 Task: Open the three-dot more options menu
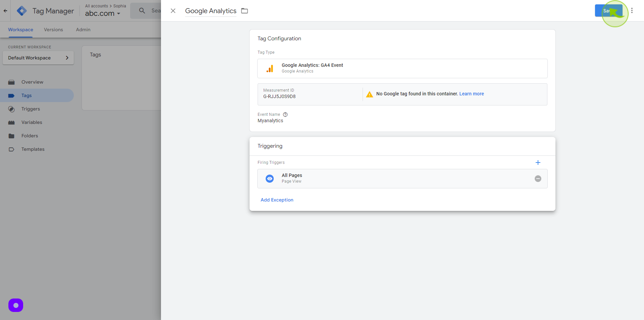[632, 11]
